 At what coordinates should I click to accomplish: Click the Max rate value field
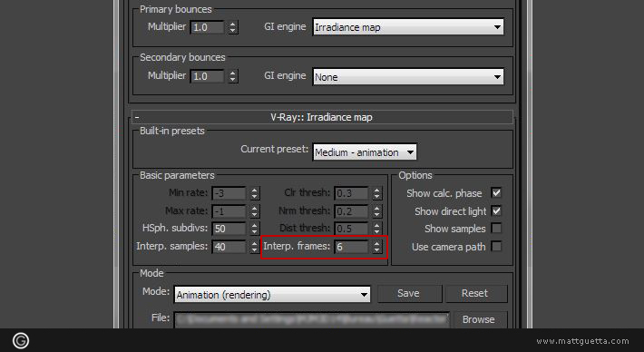click(x=229, y=211)
